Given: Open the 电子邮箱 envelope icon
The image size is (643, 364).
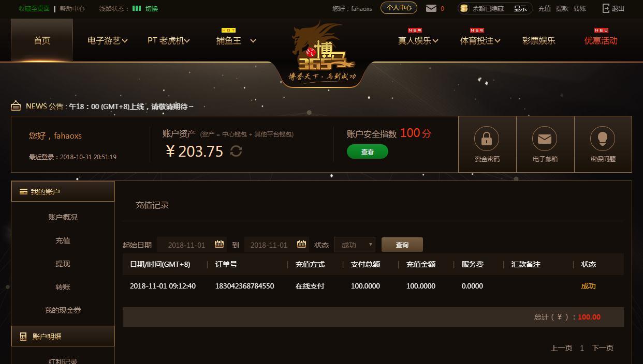Looking at the screenshot, I should (545, 139).
